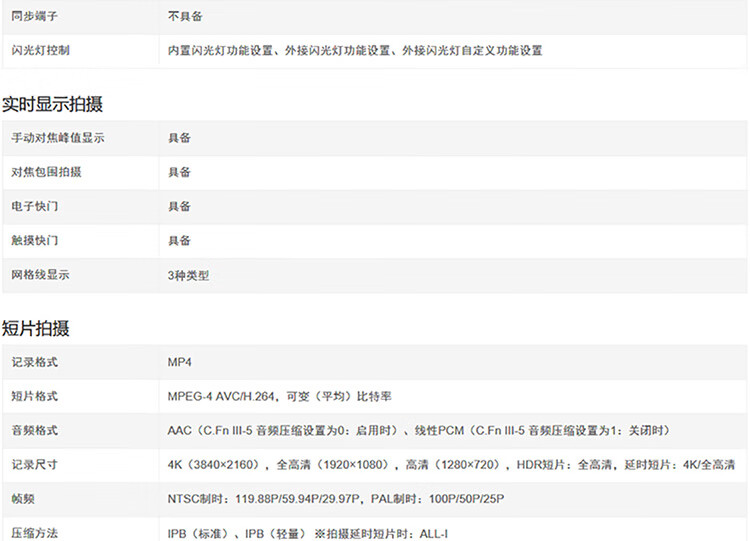Click the 不具备 value for 同步端子
750x541 pixels.
pyautogui.click(x=185, y=16)
